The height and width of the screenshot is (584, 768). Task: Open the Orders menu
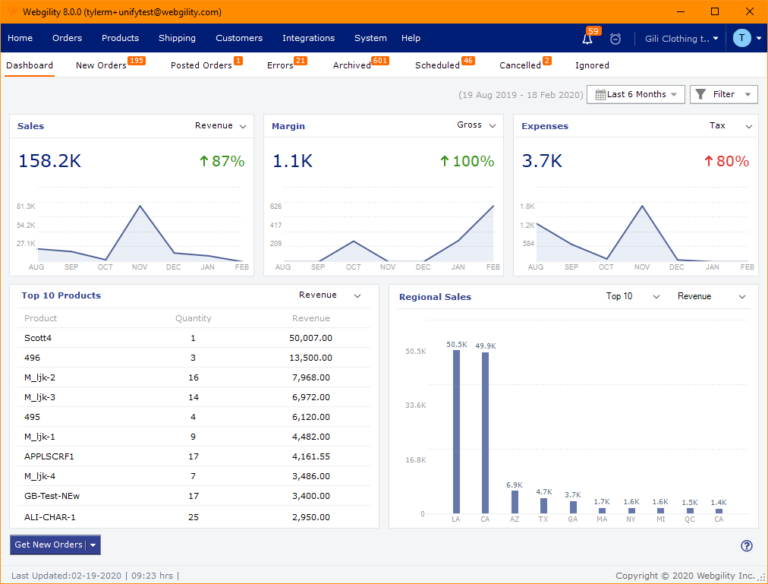tap(67, 38)
